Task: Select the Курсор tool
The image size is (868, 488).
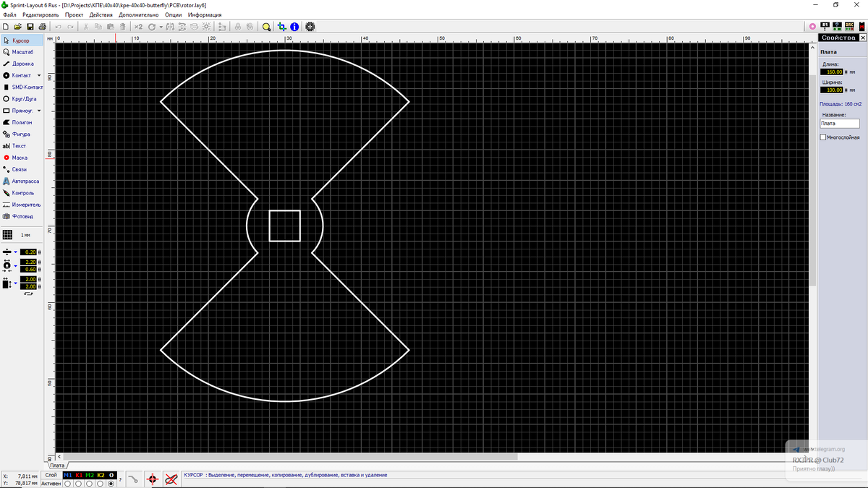Action: (x=22, y=40)
